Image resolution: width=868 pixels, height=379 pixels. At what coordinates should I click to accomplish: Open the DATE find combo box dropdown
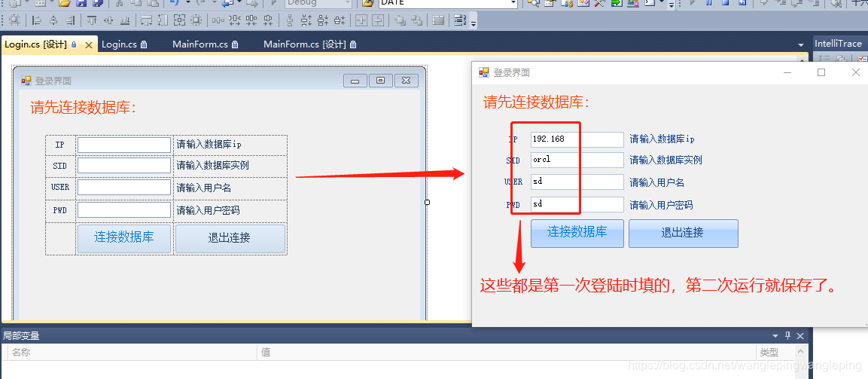click(513, 3)
